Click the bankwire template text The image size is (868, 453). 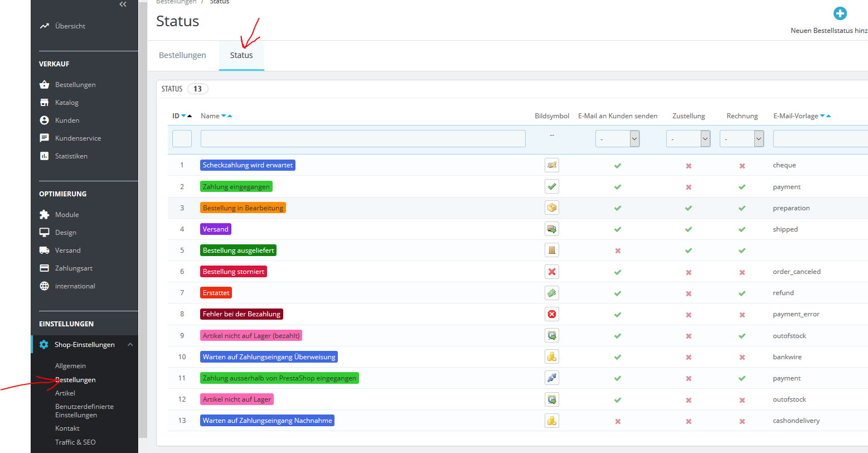(x=787, y=356)
